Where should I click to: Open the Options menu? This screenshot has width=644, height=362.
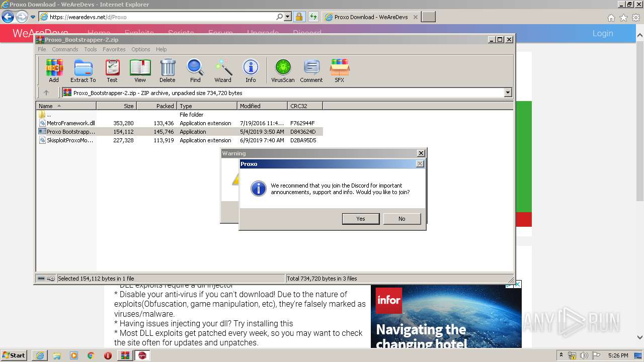(141, 49)
